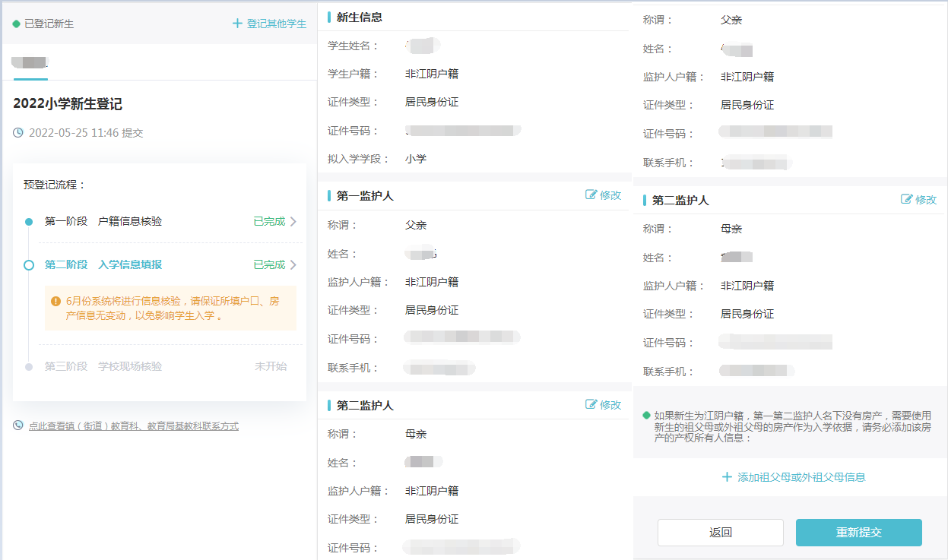Screen dimensions: 948x560
Task: Select the student name tab under 已登记新生
Action: click(x=30, y=62)
